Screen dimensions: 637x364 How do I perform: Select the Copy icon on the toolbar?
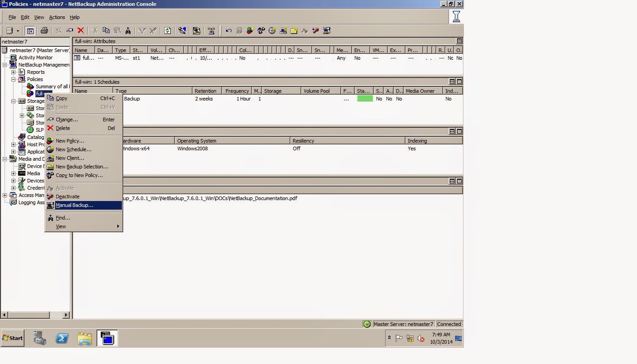coord(105,30)
